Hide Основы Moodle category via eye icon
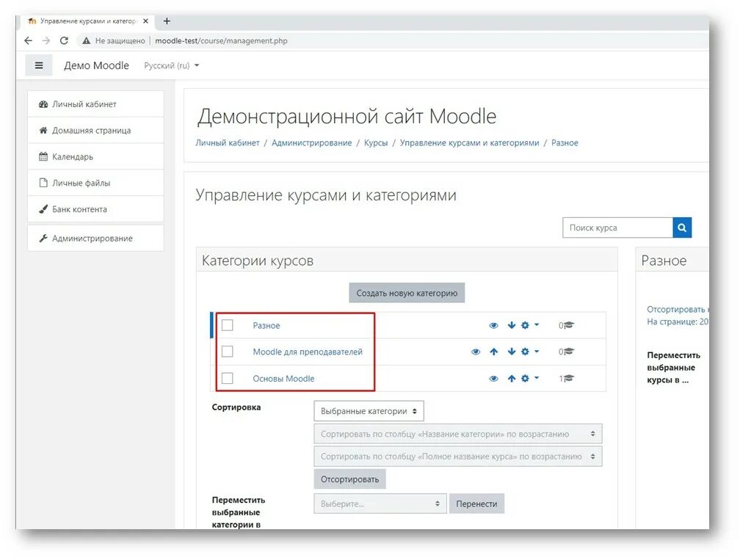The image size is (740, 560). (x=493, y=379)
